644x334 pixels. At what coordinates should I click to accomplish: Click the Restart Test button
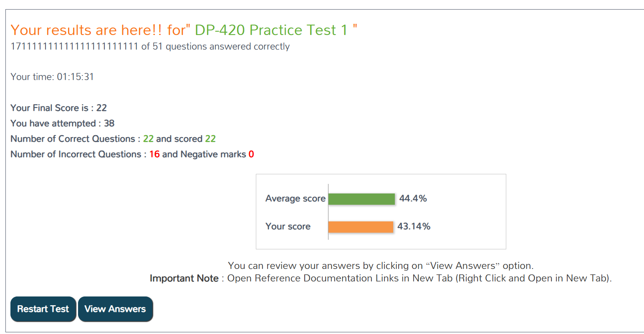tap(43, 309)
